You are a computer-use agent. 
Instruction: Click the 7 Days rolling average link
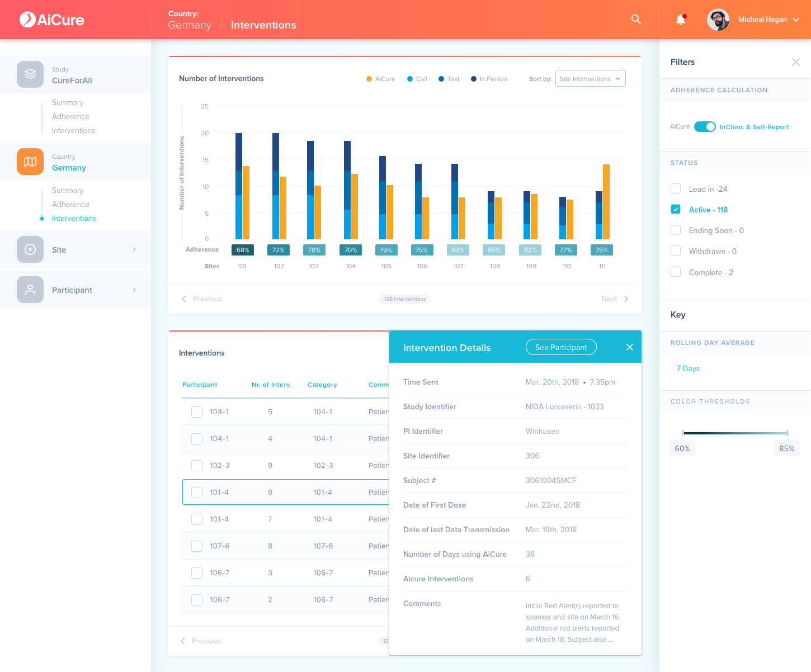(x=688, y=368)
